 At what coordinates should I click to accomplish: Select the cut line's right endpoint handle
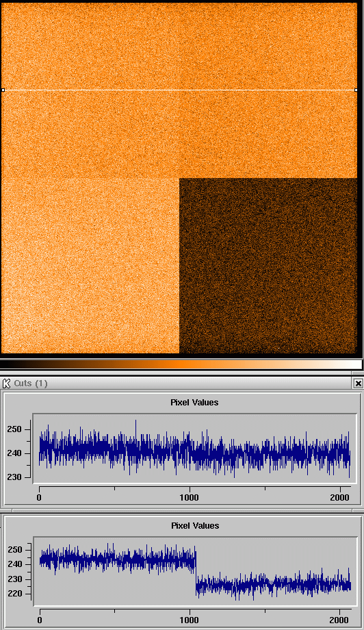356,90
